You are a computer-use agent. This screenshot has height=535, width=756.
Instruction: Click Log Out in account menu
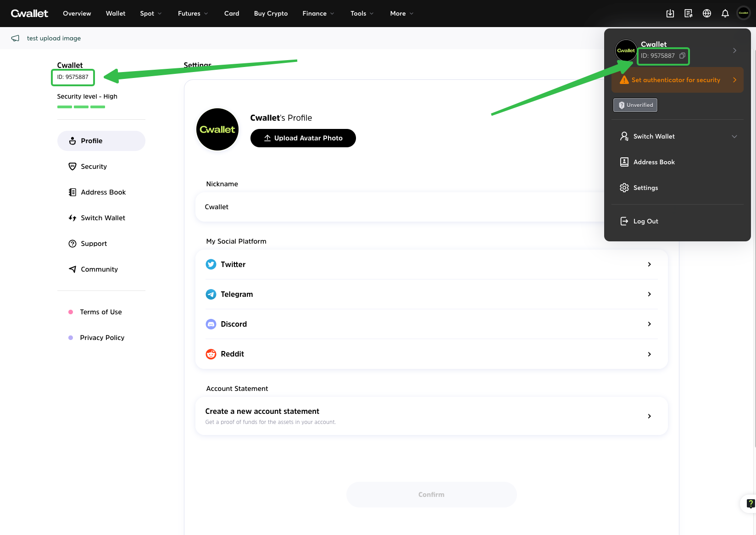click(x=645, y=221)
